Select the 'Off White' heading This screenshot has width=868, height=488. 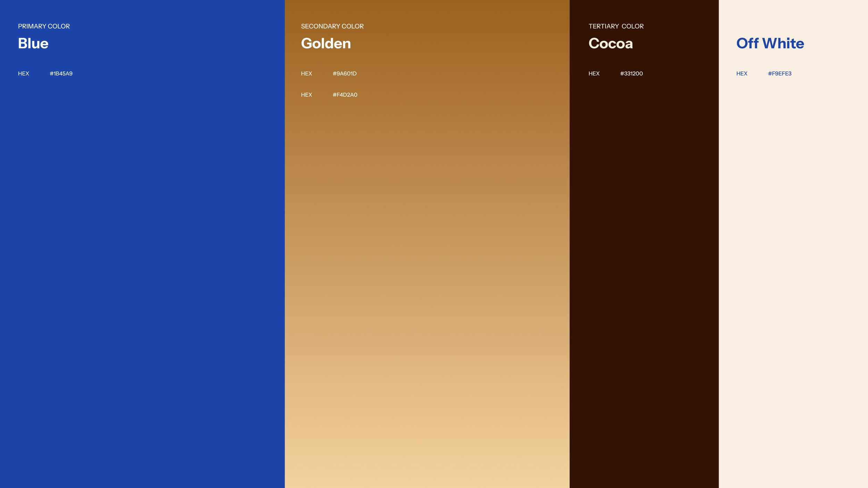[x=770, y=43]
